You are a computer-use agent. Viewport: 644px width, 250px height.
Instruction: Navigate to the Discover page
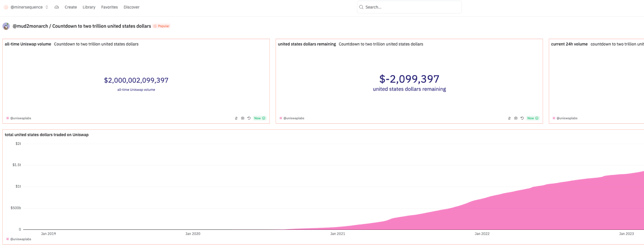pos(131,7)
